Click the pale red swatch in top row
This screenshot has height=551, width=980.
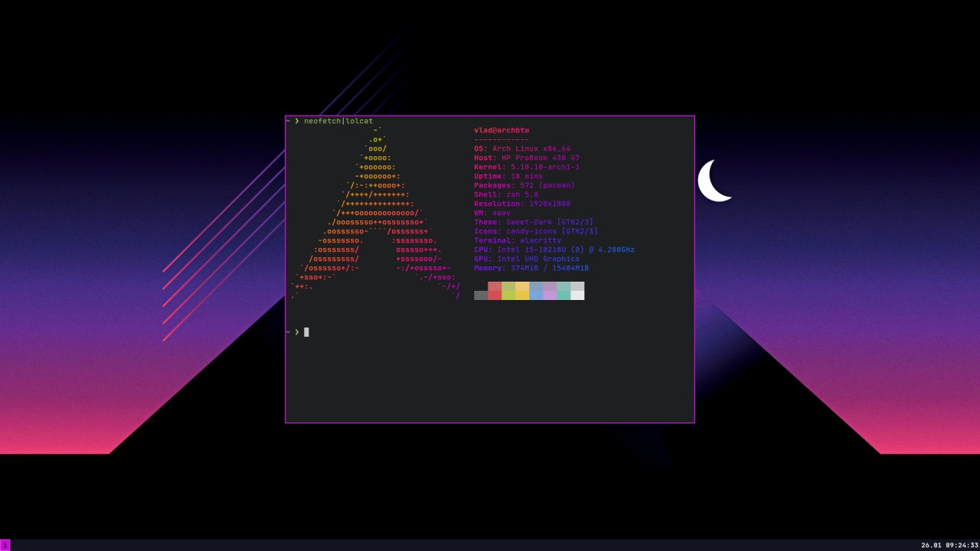(x=495, y=286)
